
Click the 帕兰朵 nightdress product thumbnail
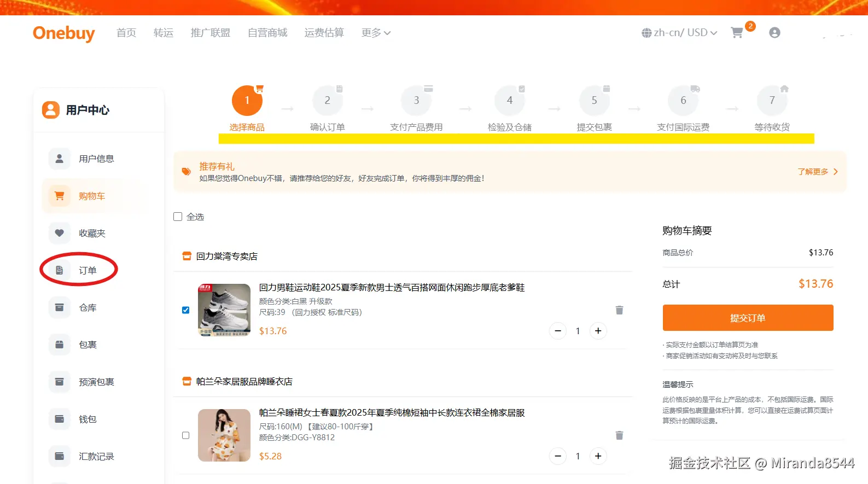tap(224, 435)
